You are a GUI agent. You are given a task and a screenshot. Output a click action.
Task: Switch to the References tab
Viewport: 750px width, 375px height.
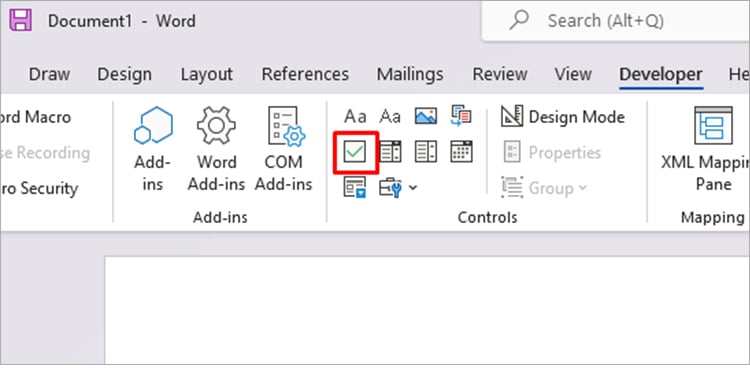tap(305, 75)
